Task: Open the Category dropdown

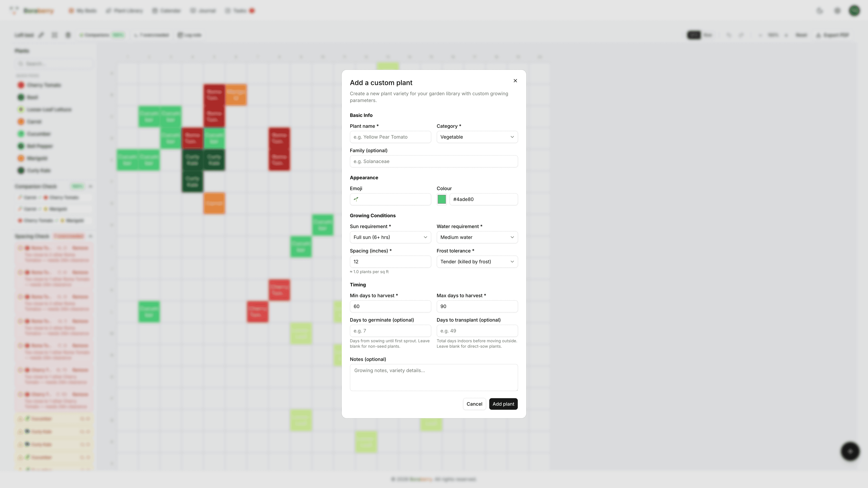Action: pyautogui.click(x=477, y=137)
